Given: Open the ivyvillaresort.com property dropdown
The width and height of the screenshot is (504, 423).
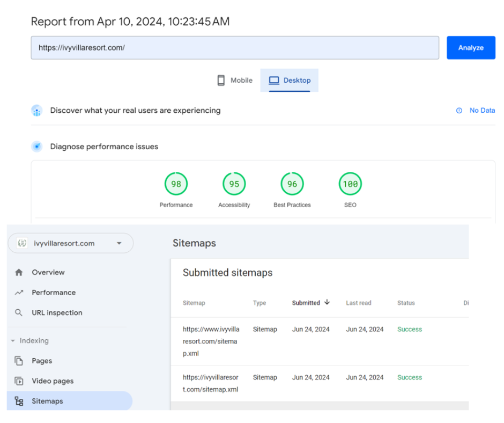Looking at the screenshot, I should pyautogui.click(x=119, y=243).
